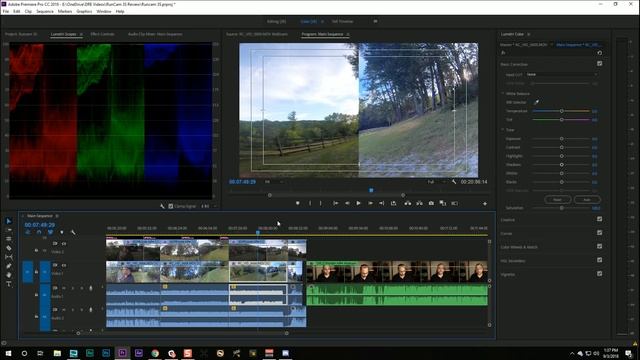Step forward one frame

370,203
